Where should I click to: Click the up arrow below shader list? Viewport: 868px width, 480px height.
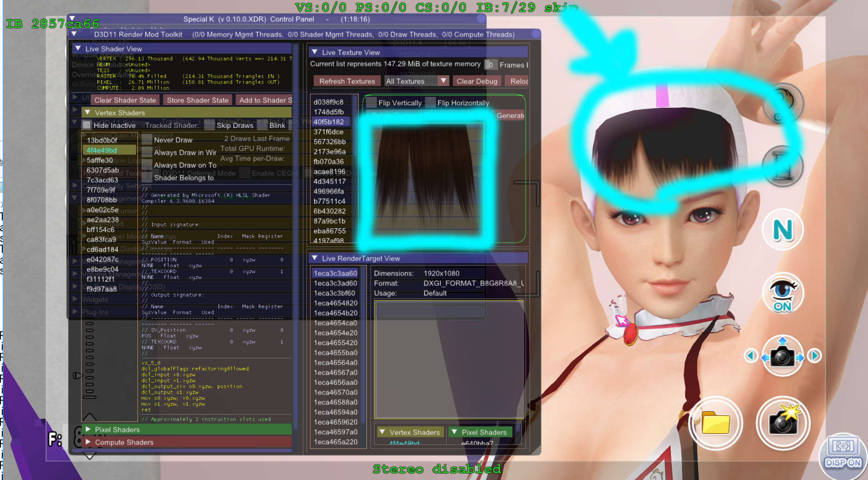[90, 417]
